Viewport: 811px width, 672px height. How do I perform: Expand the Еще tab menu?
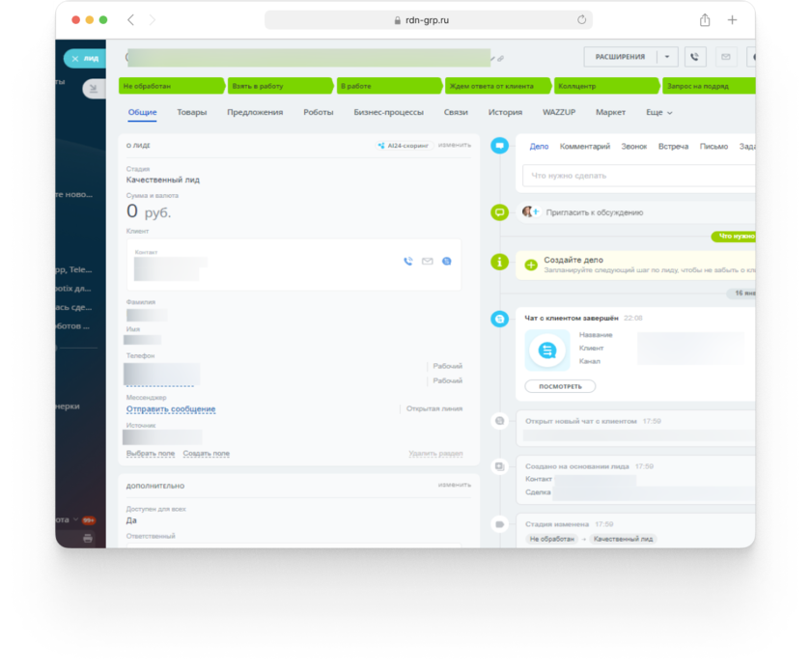click(659, 113)
